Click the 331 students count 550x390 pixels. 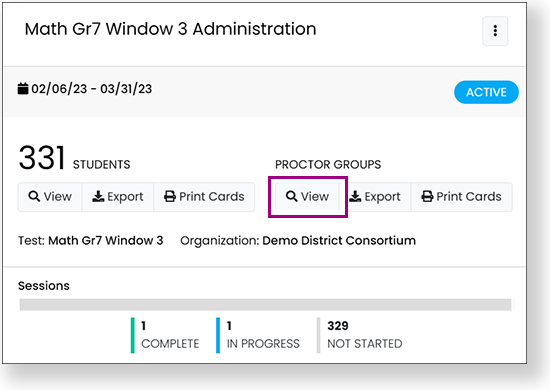tap(42, 158)
